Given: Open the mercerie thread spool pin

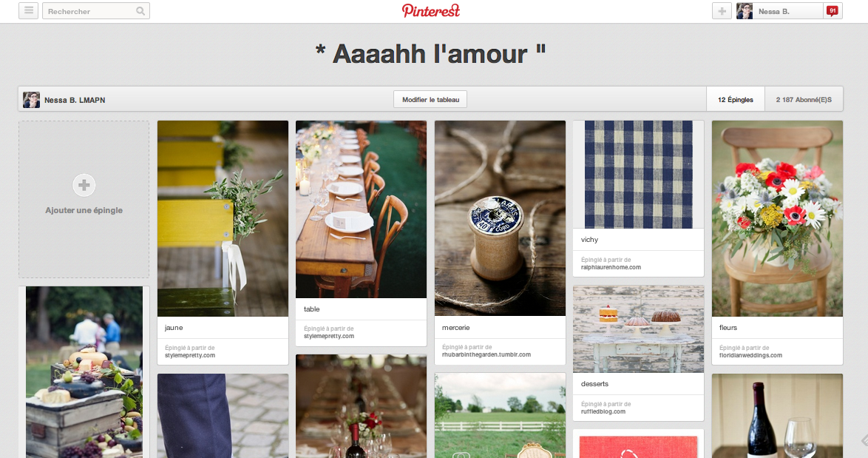Looking at the screenshot, I should (x=500, y=218).
